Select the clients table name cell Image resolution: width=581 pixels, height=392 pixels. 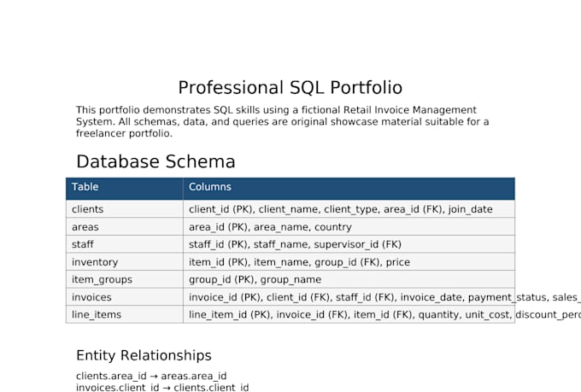click(125, 209)
